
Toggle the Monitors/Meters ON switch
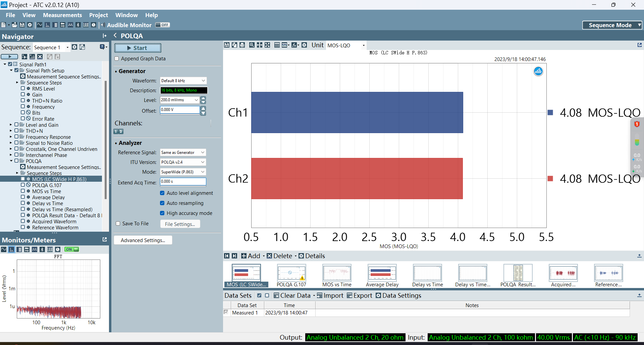(x=72, y=249)
